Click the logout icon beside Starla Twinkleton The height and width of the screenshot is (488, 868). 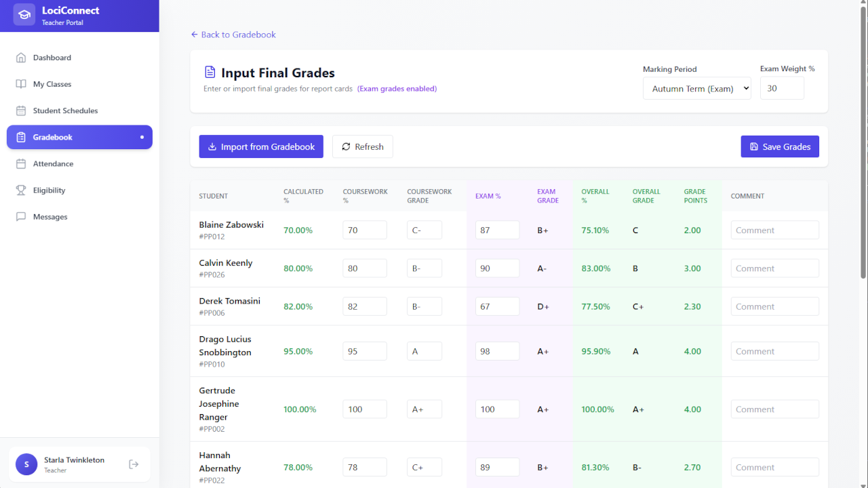point(134,464)
